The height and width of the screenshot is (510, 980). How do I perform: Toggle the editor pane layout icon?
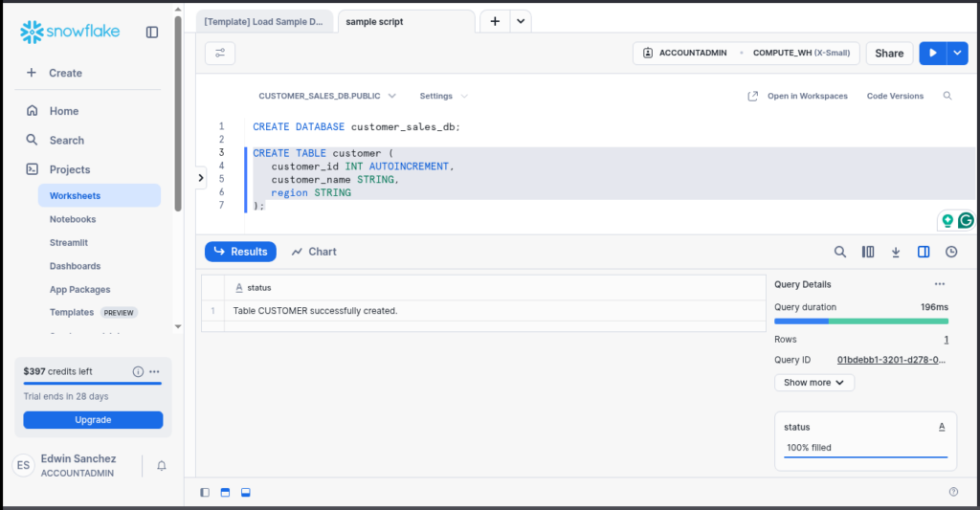pos(225,493)
